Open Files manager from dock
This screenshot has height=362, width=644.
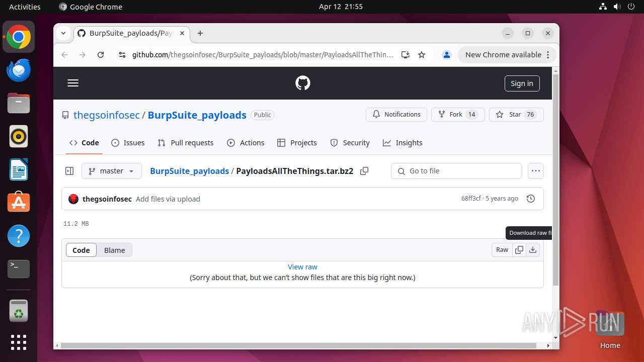(x=19, y=104)
